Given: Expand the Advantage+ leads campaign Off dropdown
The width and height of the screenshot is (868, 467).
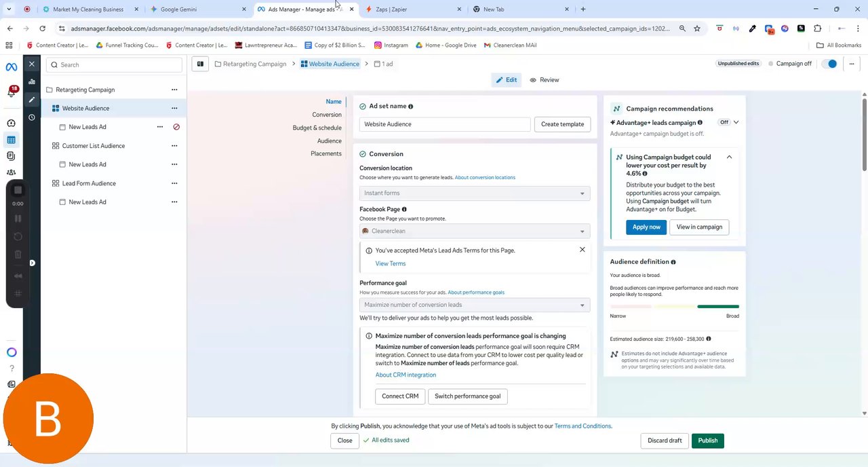Looking at the screenshot, I should pos(729,122).
